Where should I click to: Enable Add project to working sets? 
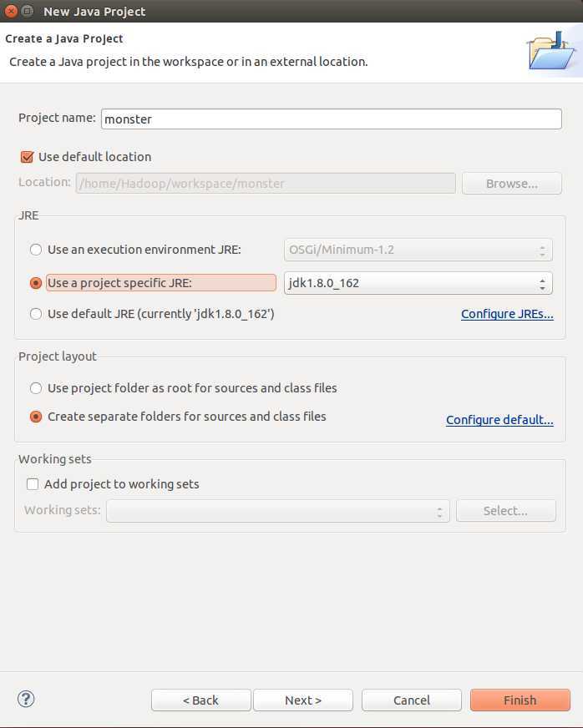[33, 484]
